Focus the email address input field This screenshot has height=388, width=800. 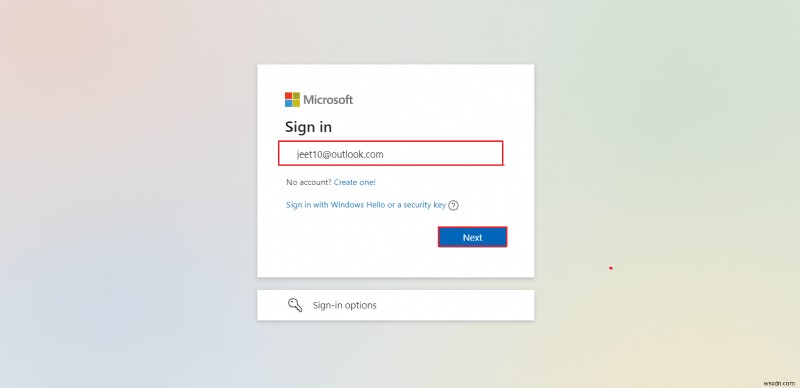click(x=391, y=153)
